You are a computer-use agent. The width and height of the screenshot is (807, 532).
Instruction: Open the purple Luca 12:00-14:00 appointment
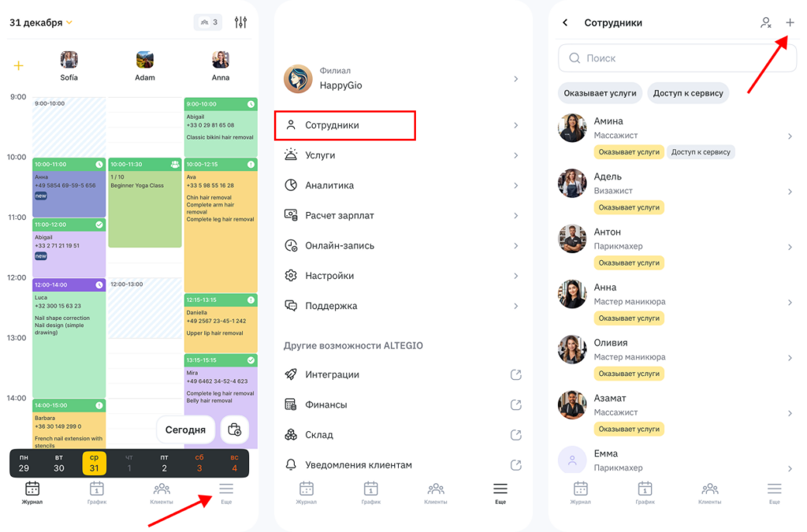point(69,338)
